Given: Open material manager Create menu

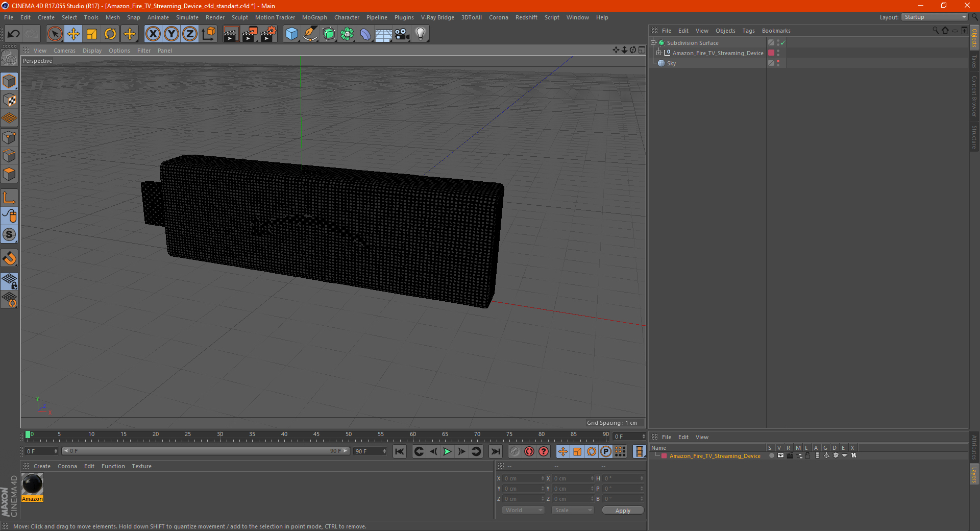Looking at the screenshot, I should pos(42,466).
